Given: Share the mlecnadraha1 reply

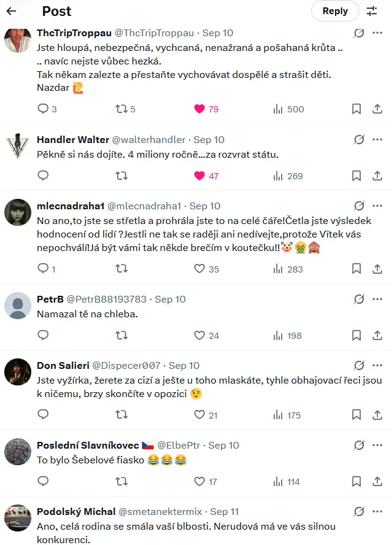Looking at the screenshot, I should point(377,268).
